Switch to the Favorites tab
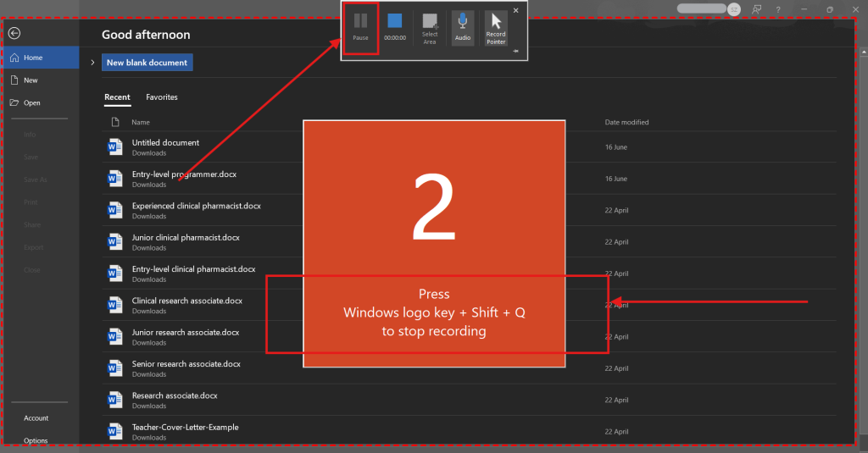This screenshot has width=868, height=453. pyautogui.click(x=162, y=97)
